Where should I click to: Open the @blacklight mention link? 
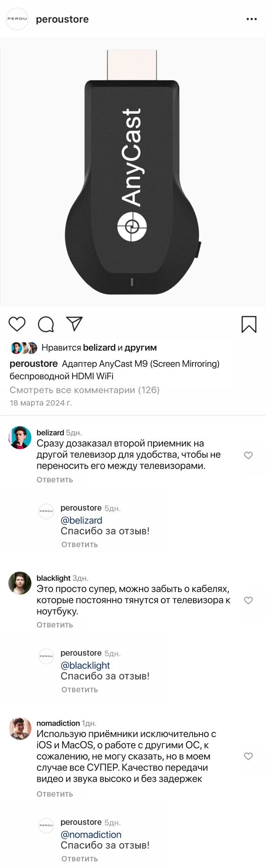pos(85,665)
